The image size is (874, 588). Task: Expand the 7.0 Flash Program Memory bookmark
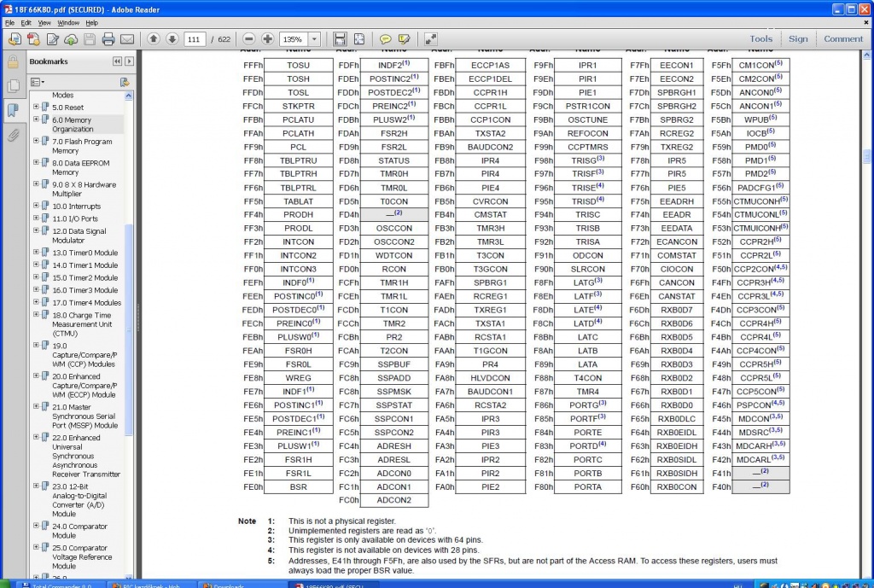[x=36, y=141]
